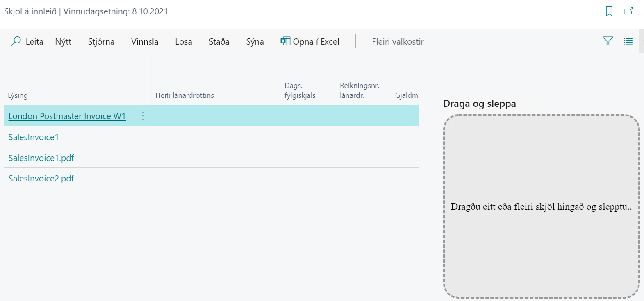
Task: Toggle the filter pane funnel icon
Action: pyautogui.click(x=608, y=41)
